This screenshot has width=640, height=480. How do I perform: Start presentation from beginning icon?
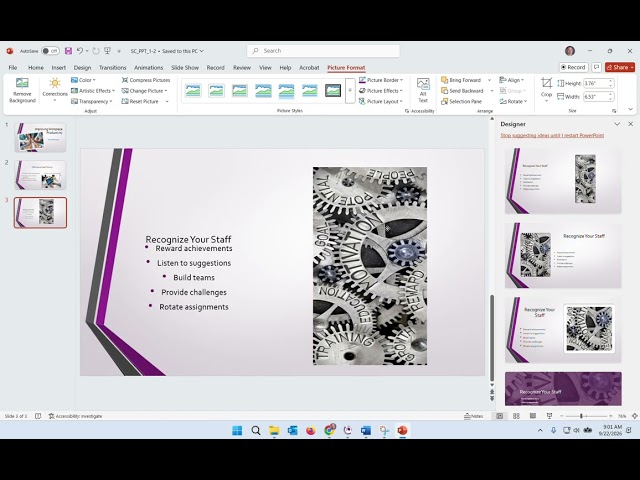pos(107,51)
